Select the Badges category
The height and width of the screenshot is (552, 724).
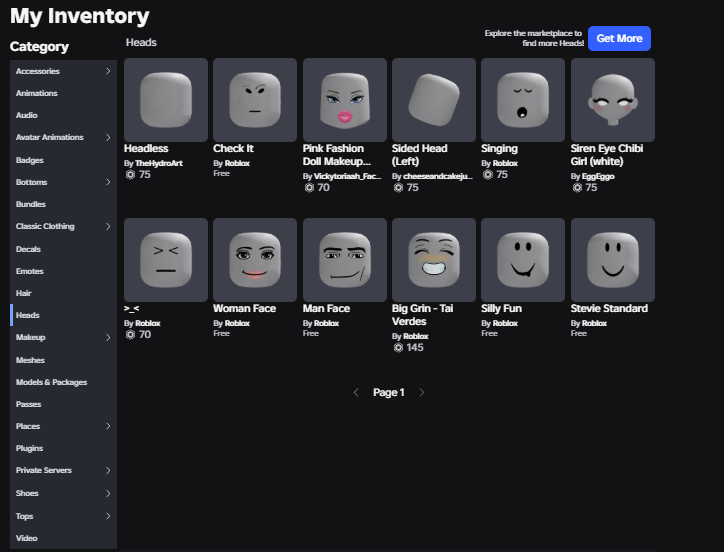pos(63,160)
